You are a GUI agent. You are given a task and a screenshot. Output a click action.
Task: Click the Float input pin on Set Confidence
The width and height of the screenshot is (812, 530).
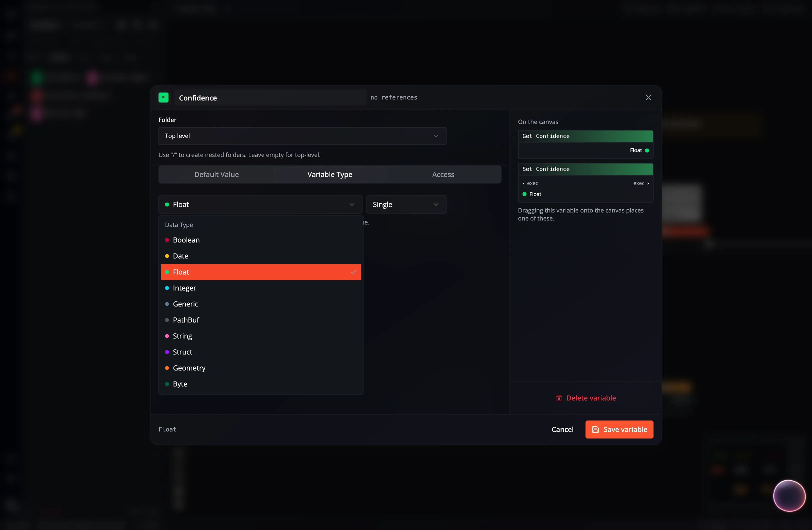[x=524, y=194]
